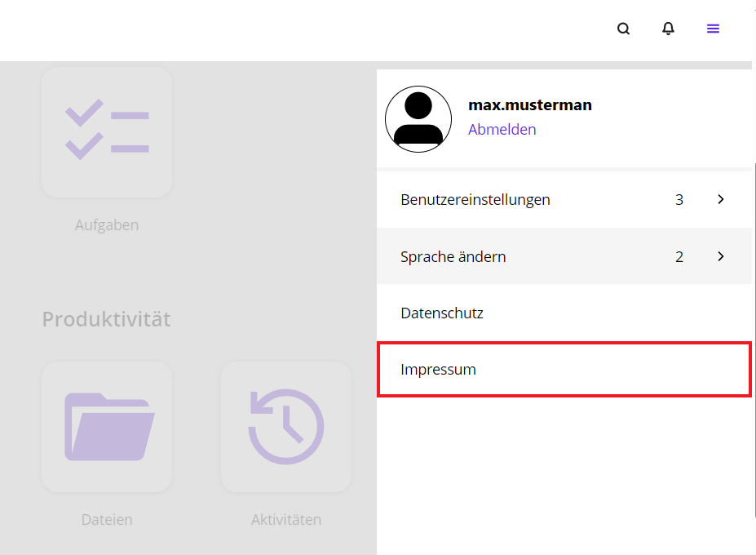This screenshot has height=555, width=756.
Task: Open the Datenschutz entry
Action: click(442, 313)
